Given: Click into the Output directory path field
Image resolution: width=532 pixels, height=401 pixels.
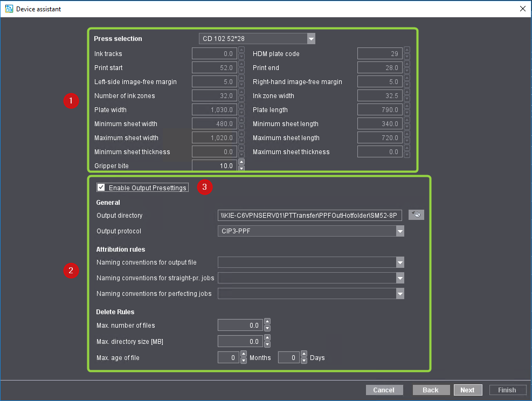Looking at the screenshot, I should click(x=310, y=215).
